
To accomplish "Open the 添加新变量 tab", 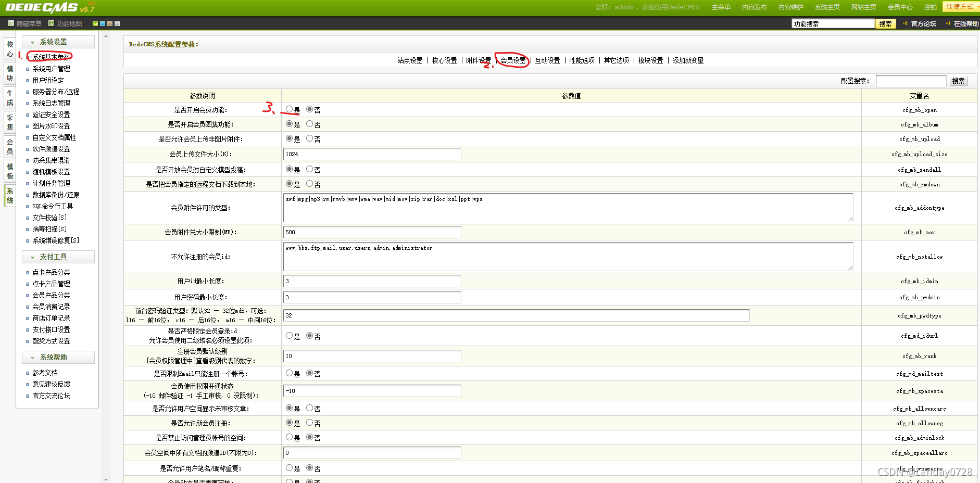I will pos(688,60).
